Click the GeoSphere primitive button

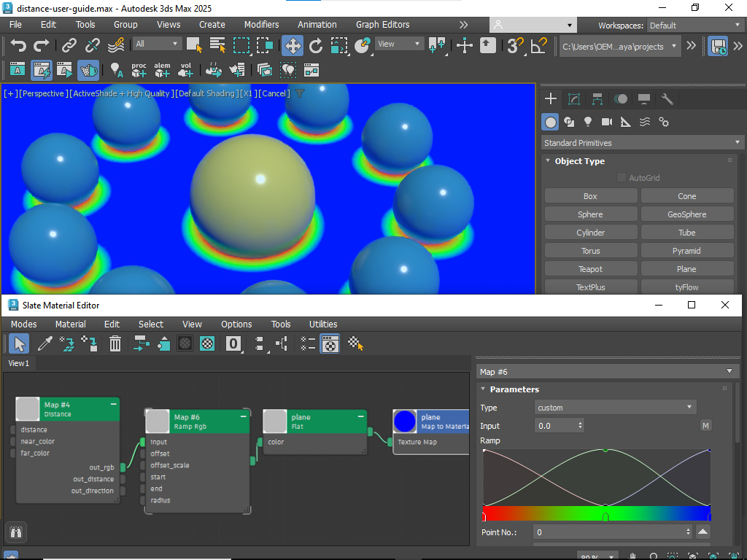[686, 214]
